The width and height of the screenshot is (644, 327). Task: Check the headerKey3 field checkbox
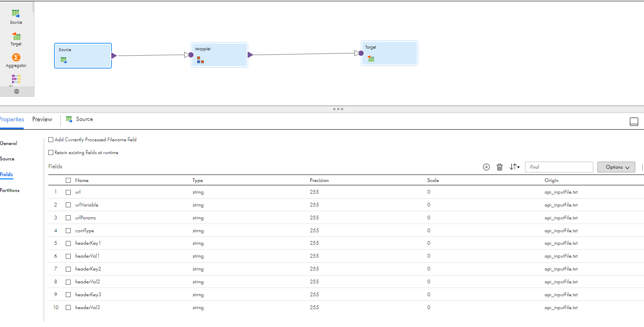68,295
